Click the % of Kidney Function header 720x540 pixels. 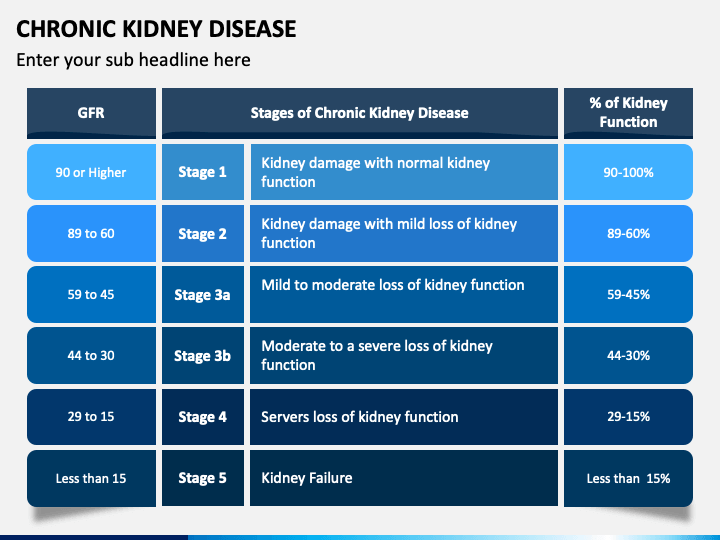coord(628,113)
